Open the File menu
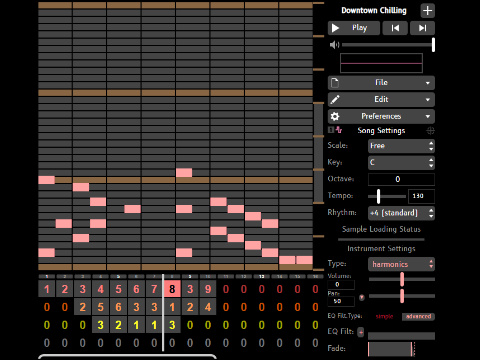Image resolution: width=480 pixels, height=360 pixels. (x=381, y=83)
